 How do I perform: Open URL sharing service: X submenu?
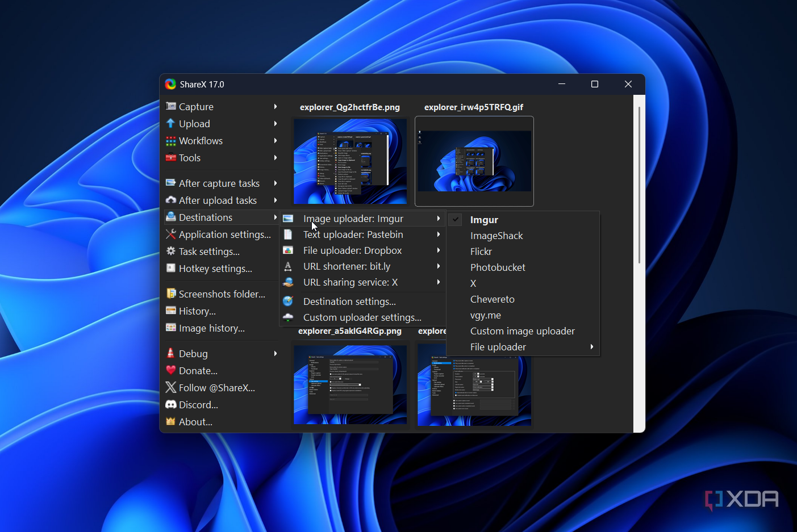(x=362, y=282)
